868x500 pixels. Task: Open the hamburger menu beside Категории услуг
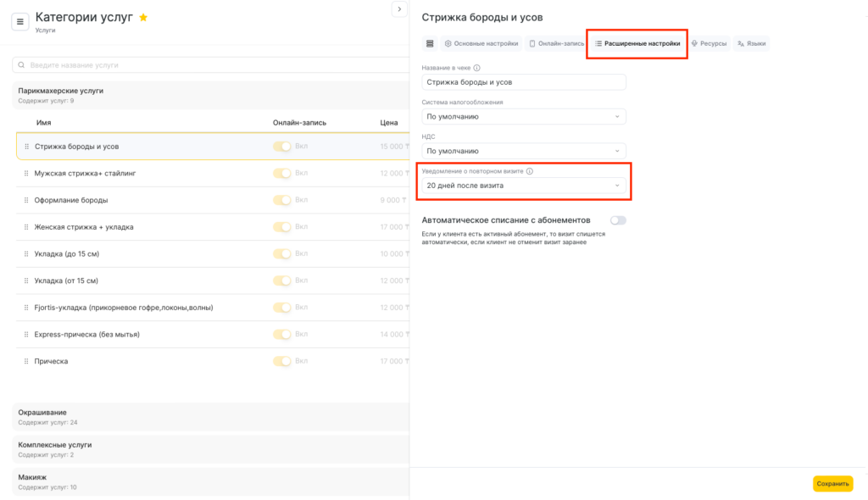coord(20,21)
